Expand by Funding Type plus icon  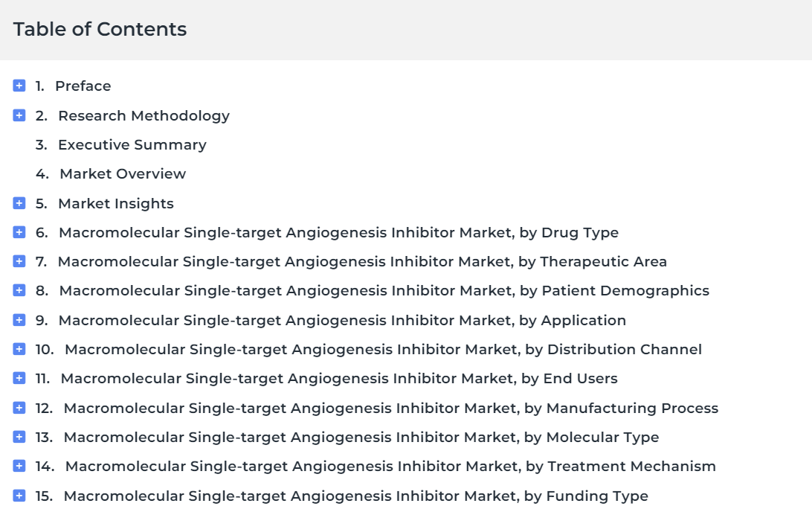(19, 496)
